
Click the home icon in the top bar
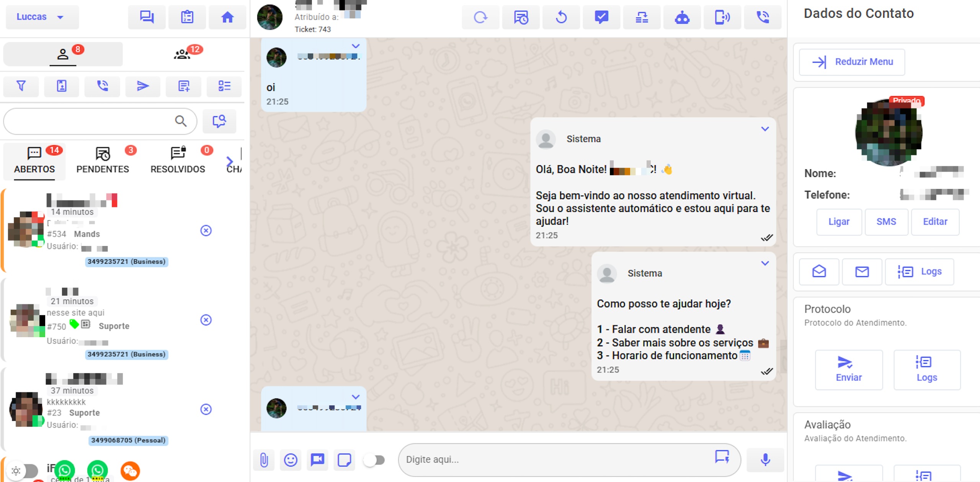tap(227, 17)
